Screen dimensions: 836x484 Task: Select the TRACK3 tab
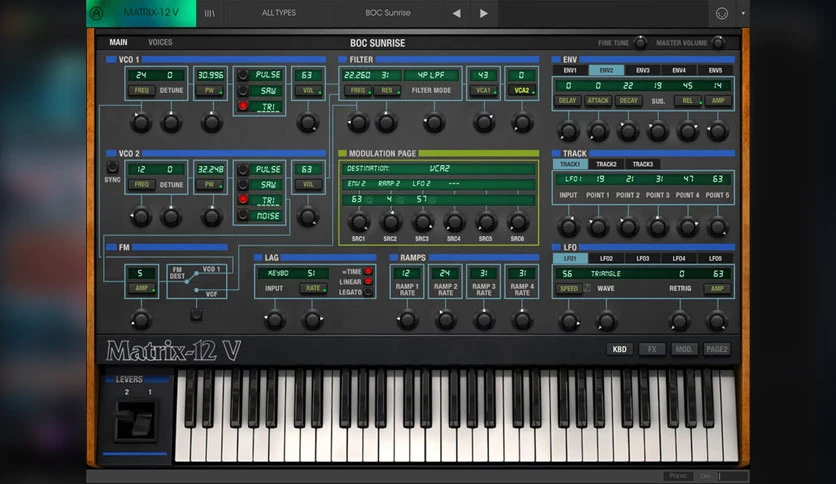click(642, 164)
